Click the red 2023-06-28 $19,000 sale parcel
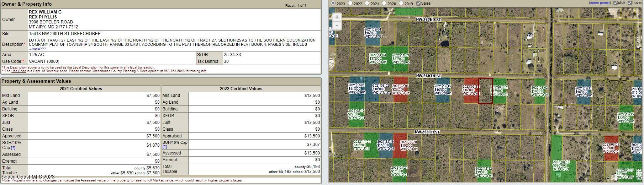This screenshot has height=185, width=644. (x=401, y=146)
